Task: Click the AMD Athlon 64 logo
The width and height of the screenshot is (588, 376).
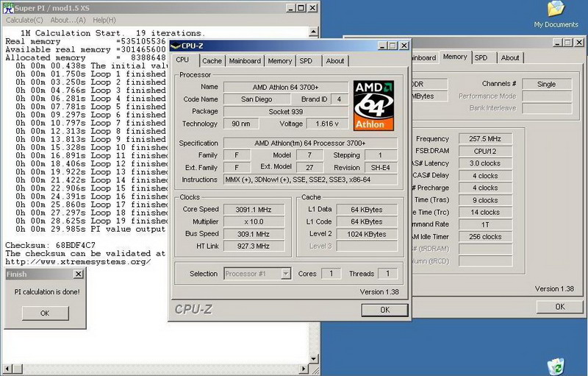Action: pyautogui.click(x=373, y=105)
